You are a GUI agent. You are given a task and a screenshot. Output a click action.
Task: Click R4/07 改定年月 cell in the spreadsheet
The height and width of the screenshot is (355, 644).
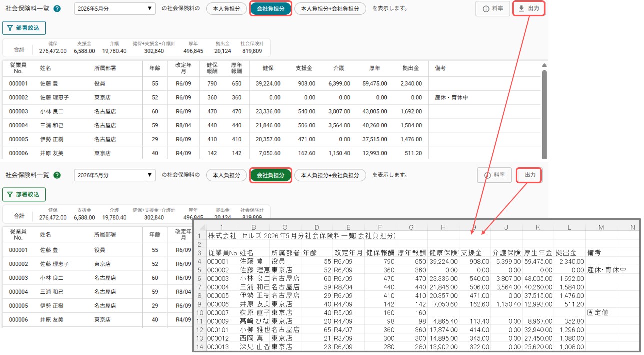pos(349,330)
